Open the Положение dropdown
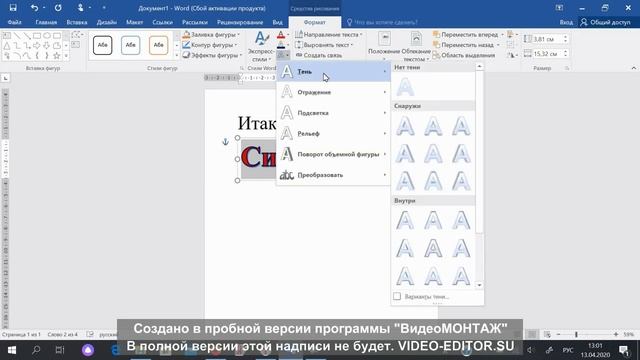 tap(384, 46)
